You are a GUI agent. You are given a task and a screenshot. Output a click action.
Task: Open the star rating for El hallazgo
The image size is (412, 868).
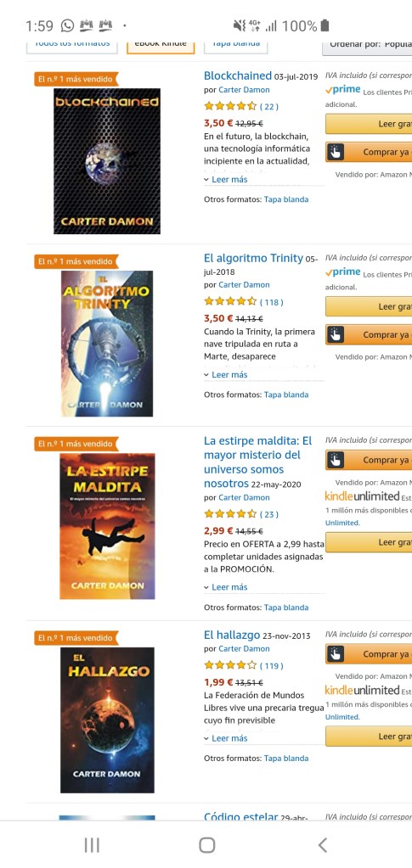pos(230,665)
